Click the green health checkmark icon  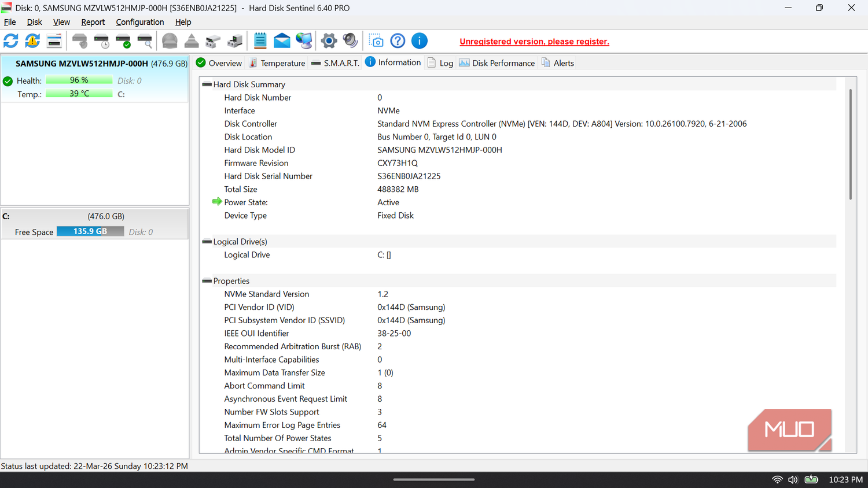pyautogui.click(x=8, y=81)
